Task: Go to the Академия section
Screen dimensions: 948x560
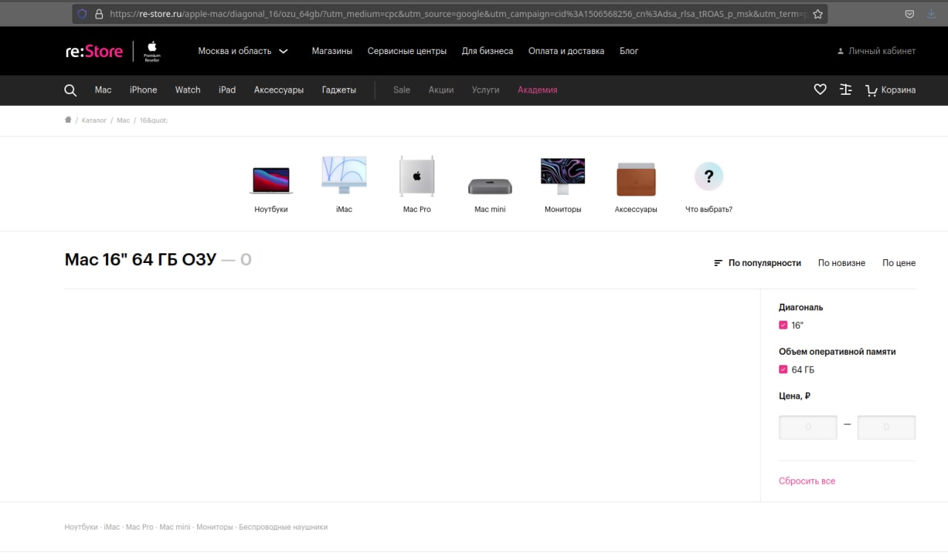Action: click(537, 90)
